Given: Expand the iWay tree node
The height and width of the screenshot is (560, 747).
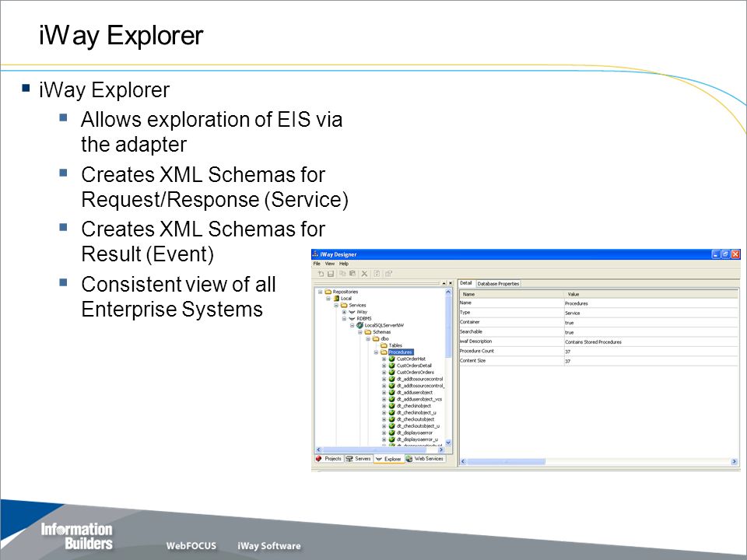Looking at the screenshot, I should point(344,312).
